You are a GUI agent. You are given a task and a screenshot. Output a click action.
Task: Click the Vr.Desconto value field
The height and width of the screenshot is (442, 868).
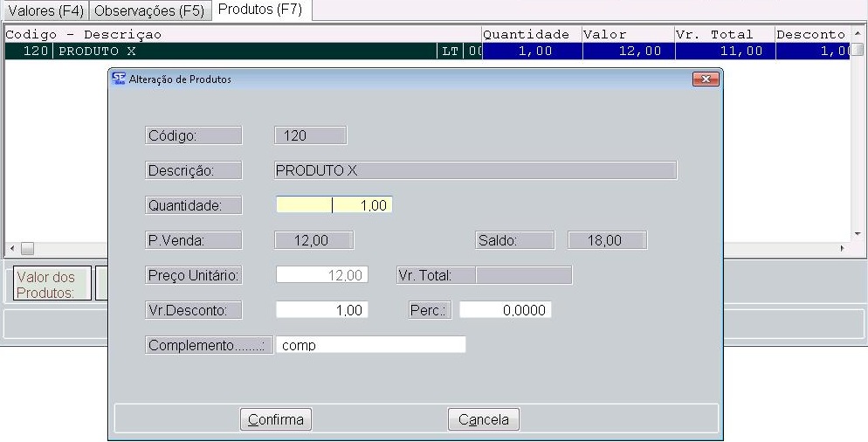point(321,310)
